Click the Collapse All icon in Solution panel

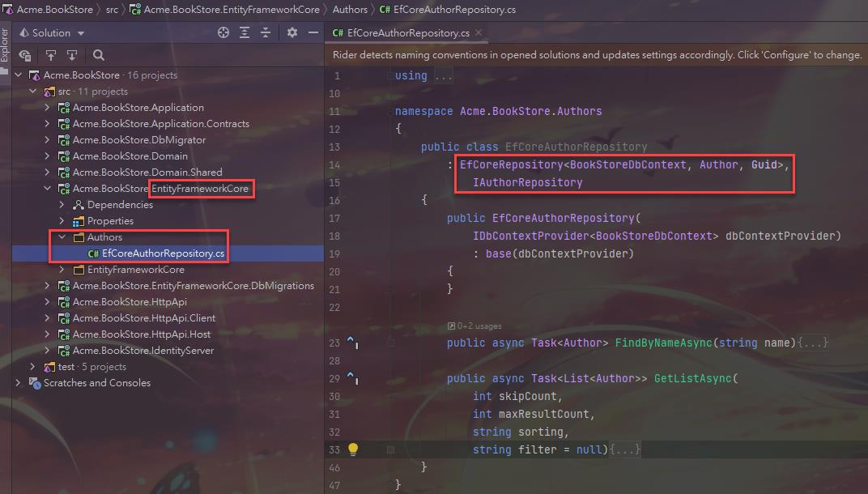266,33
